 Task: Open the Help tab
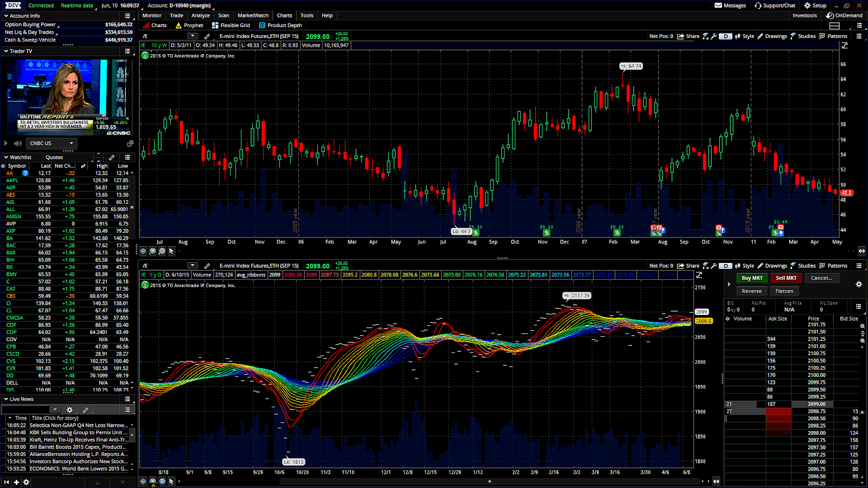[x=327, y=15]
